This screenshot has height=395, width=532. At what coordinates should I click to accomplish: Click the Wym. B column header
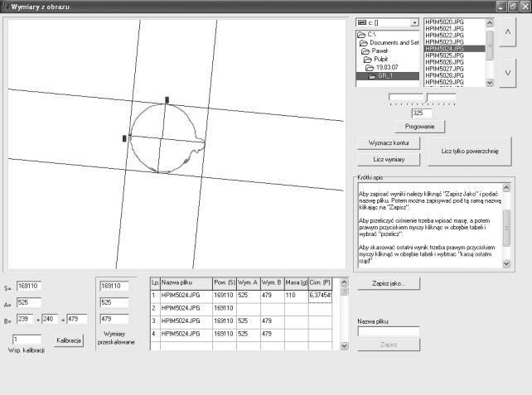pos(273,283)
